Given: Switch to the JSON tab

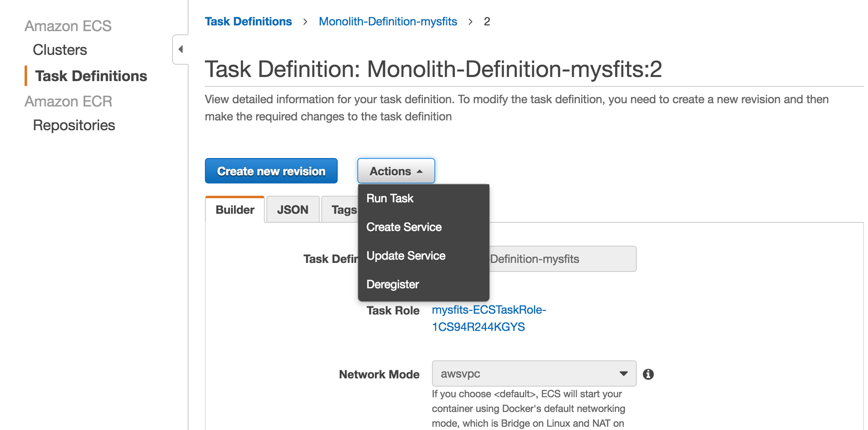Looking at the screenshot, I should (x=293, y=210).
